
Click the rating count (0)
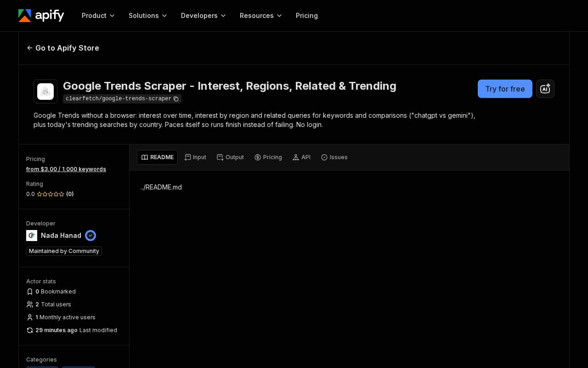click(x=70, y=194)
